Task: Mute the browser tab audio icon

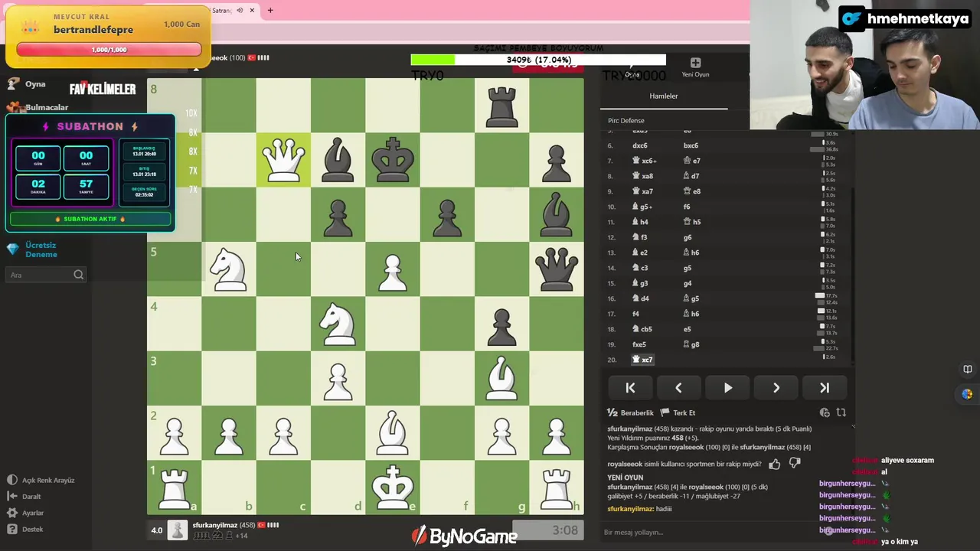Action: [x=240, y=11]
